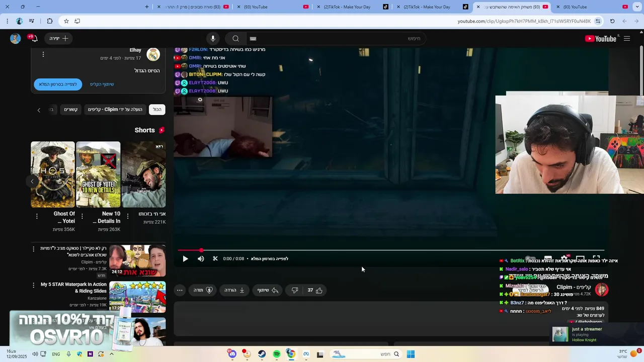644x362 pixels.
Task: Open options for רק לא סקיילר video
Action: 34,249
